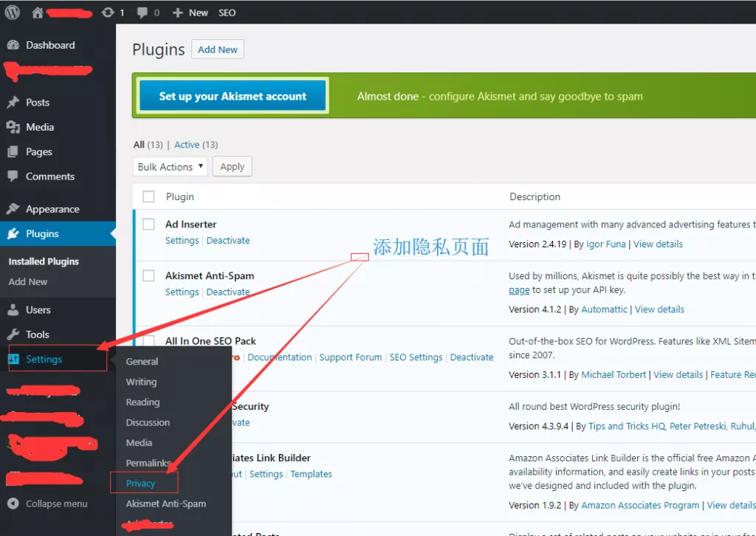
Task: Click the Settings sliders icon
Action: coord(13,359)
